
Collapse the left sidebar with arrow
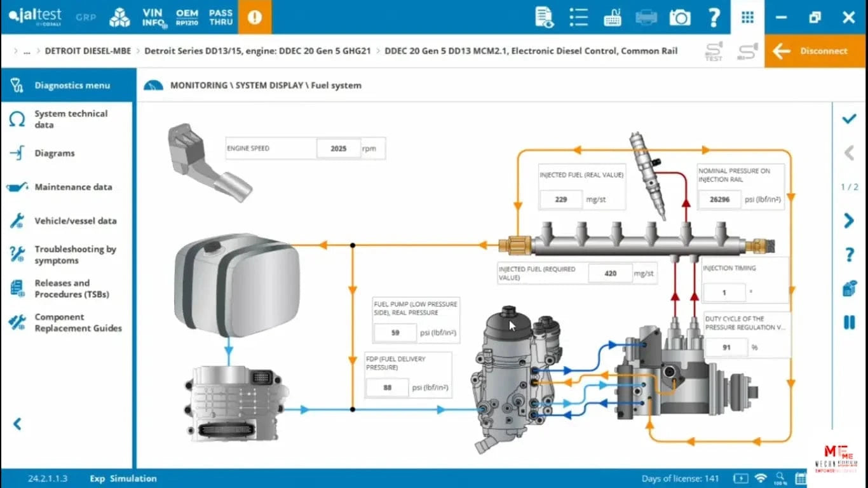17,424
